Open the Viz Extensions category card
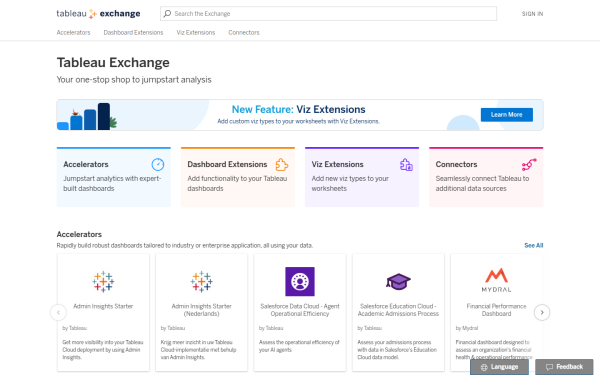 (362, 177)
